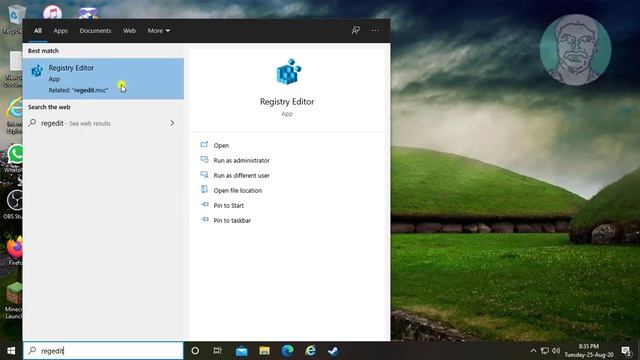
Task: Open Action Center notifications icon
Action: pos(626,351)
